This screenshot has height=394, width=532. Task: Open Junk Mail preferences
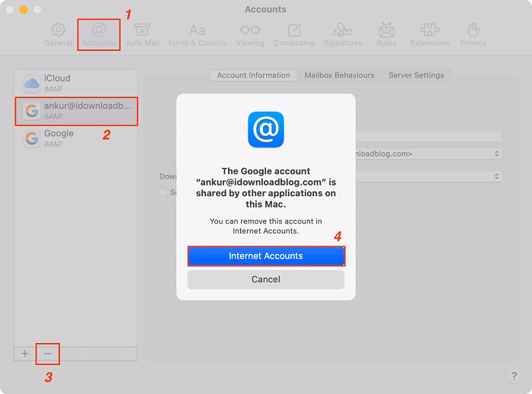[x=142, y=35]
